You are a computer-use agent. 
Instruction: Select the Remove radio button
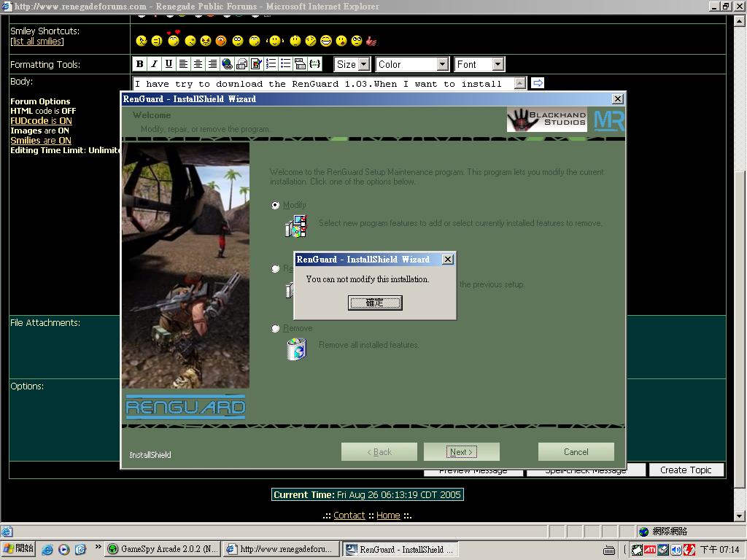click(275, 329)
